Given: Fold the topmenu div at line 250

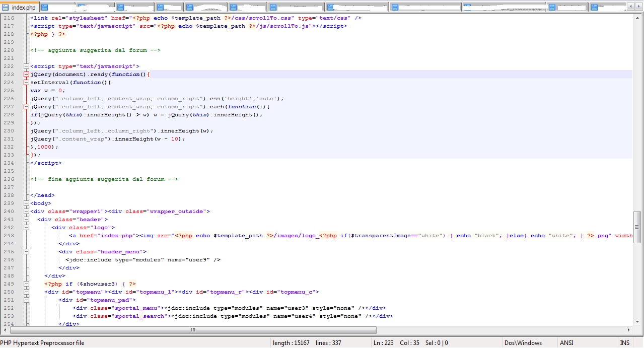Looking at the screenshot, I should 26,292.
